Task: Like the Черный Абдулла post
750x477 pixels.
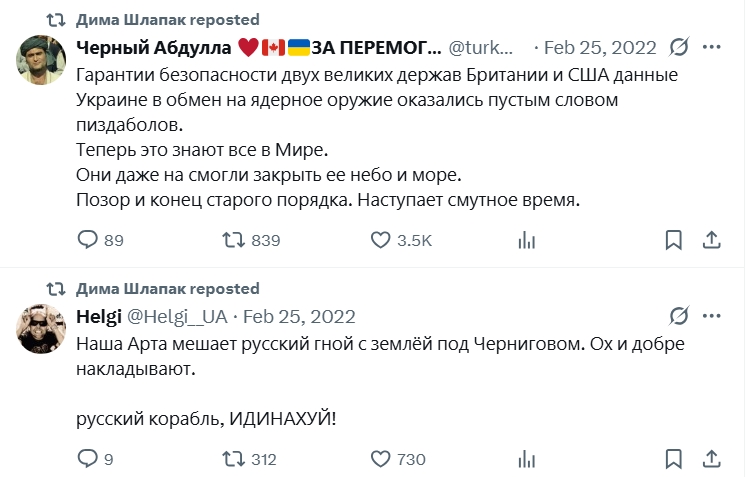Action: coord(380,240)
